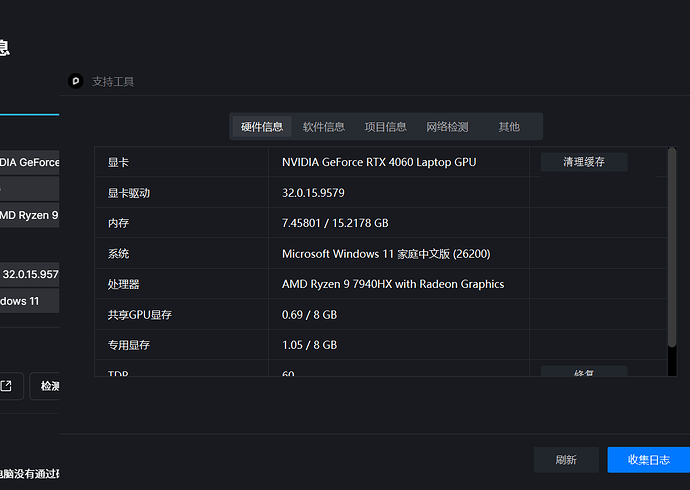
Task: Click the 修复 button in TDR row
Action: click(584, 372)
